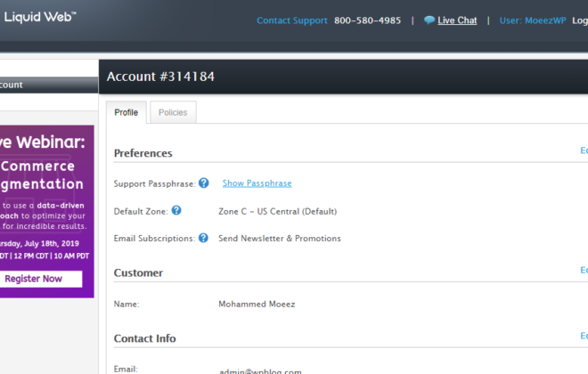Edit the Contact Info section
The image size is (588, 374).
[x=584, y=336]
